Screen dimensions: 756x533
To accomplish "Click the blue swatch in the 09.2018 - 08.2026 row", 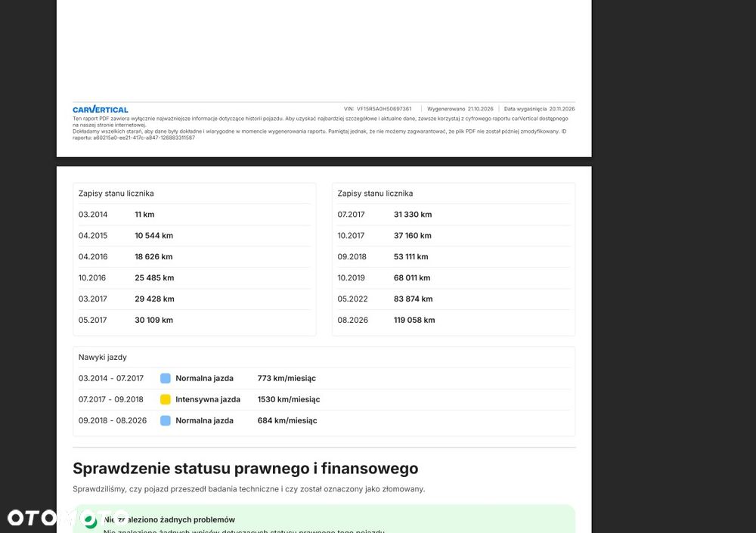I will 166,420.
